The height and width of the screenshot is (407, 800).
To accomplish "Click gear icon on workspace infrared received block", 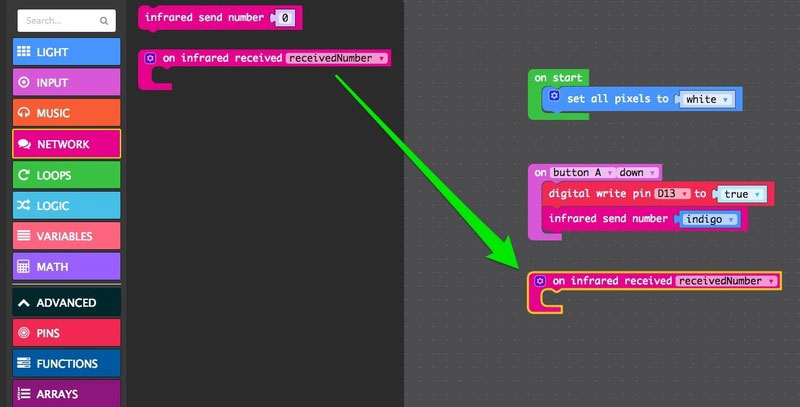I will (x=540, y=281).
